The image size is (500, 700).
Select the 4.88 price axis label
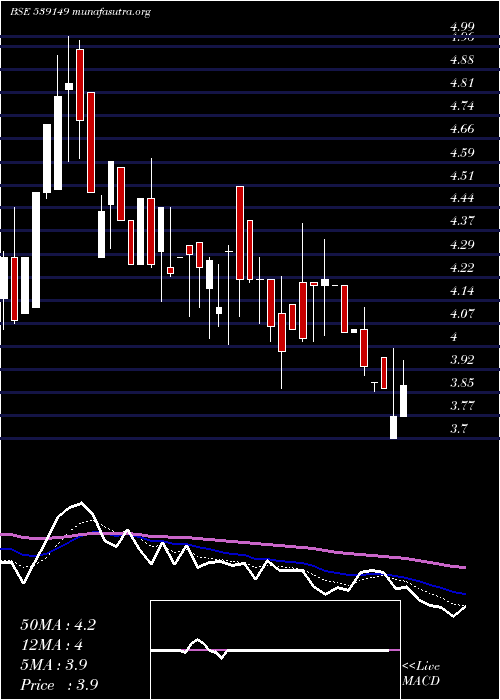[x=462, y=60]
